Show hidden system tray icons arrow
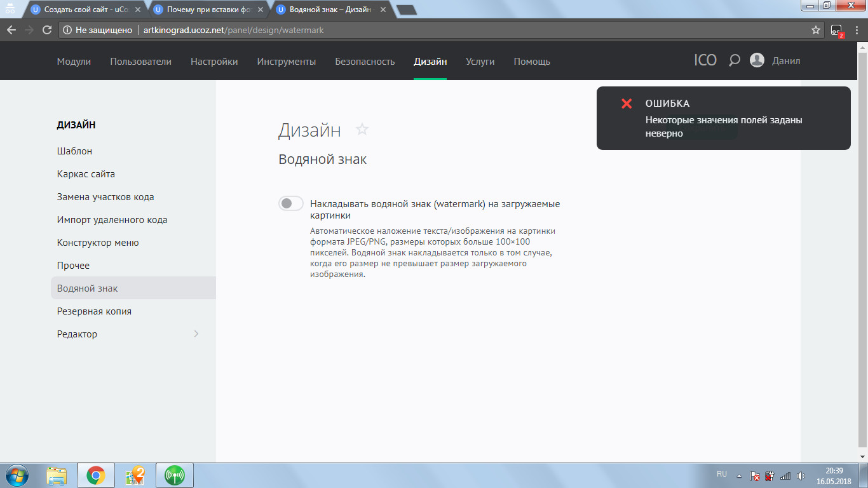The image size is (868, 488). [x=739, y=475]
